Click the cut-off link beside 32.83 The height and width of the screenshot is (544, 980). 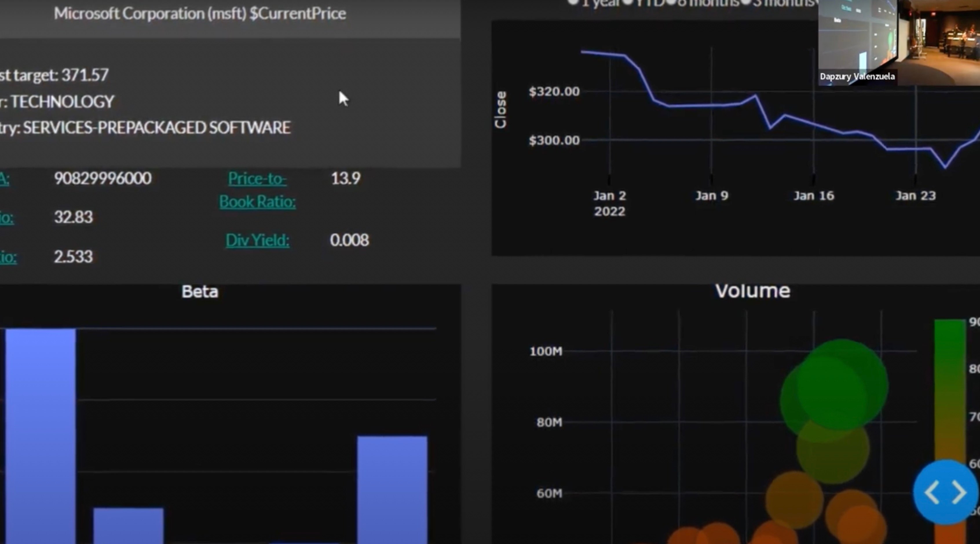pos(6,218)
